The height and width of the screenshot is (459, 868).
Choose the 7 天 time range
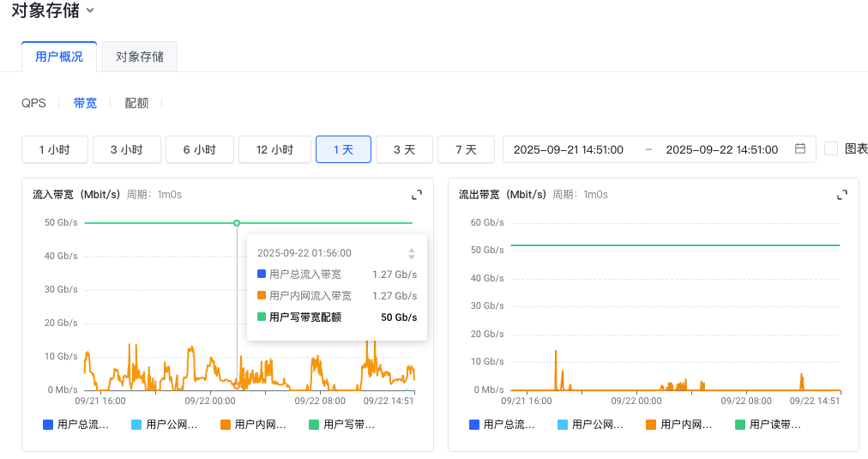point(466,149)
